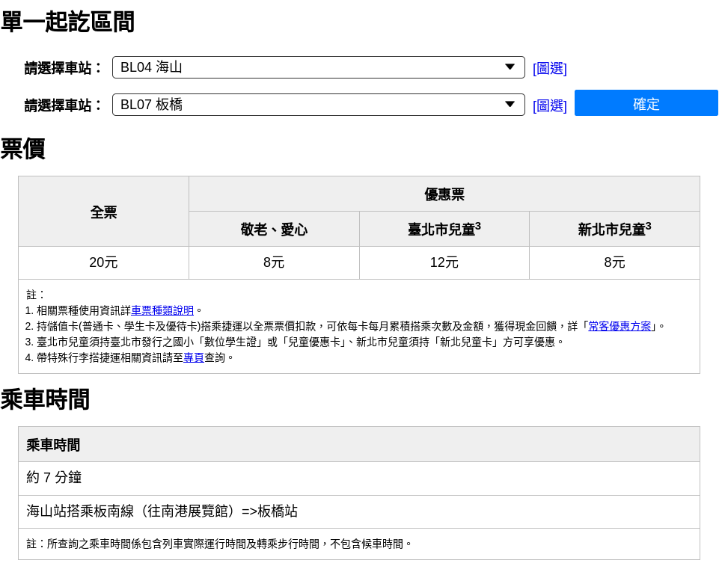Image resolution: width=728 pixels, height=569 pixels.
Task: Click the 敬老、愛心 column header
Action: coord(274,230)
